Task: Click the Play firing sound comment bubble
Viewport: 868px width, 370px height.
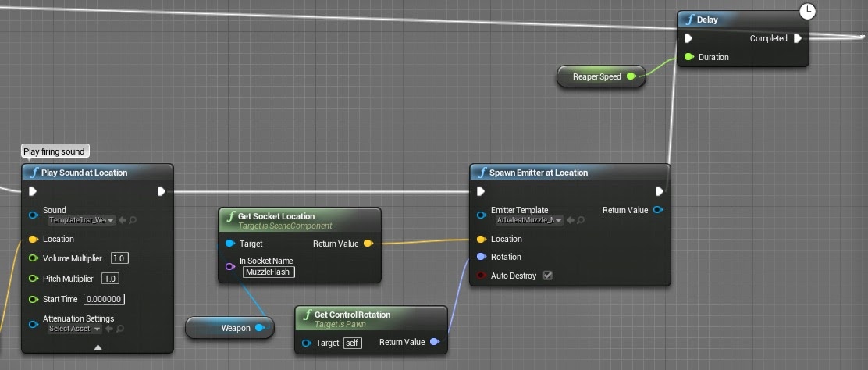Action: [55, 151]
